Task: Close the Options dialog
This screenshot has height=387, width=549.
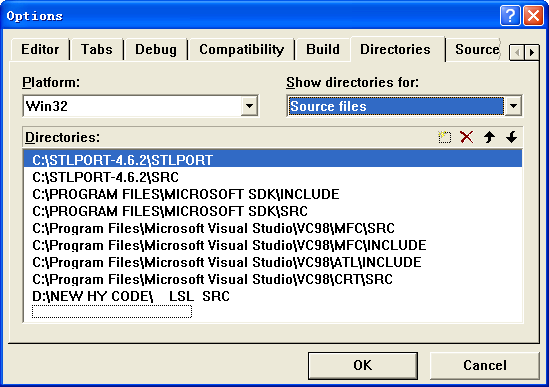Action: pos(533,16)
